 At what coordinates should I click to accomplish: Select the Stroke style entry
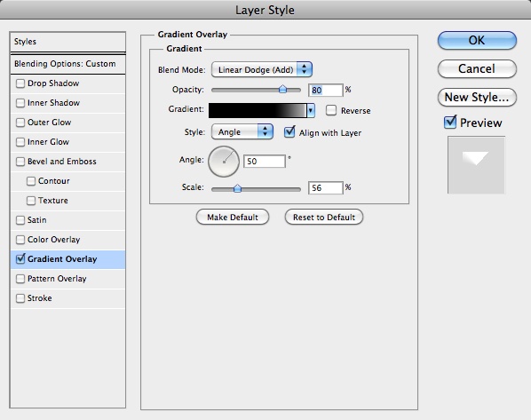click(67, 298)
